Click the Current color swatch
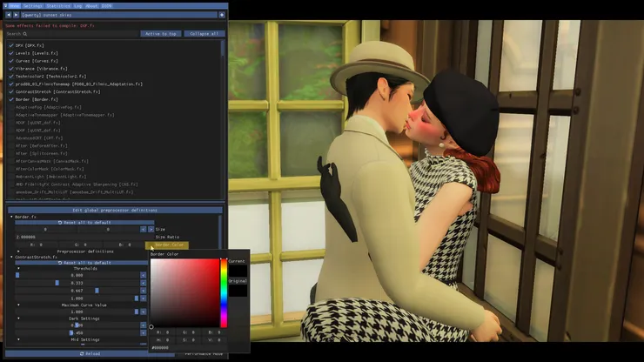Screen dimensions: 644x362 [x=238, y=271]
